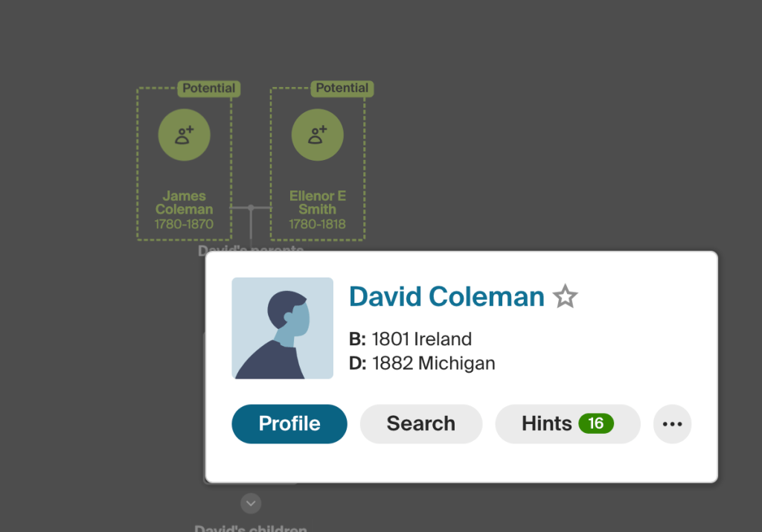Open David Coleman's Profile
The image size is (762, 532).
click(289, 424)
